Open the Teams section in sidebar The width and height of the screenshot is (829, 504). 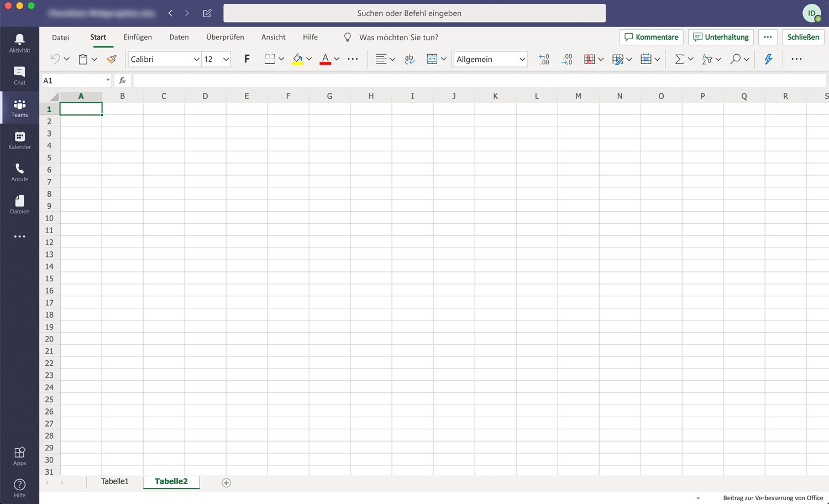tap(19, 108)
